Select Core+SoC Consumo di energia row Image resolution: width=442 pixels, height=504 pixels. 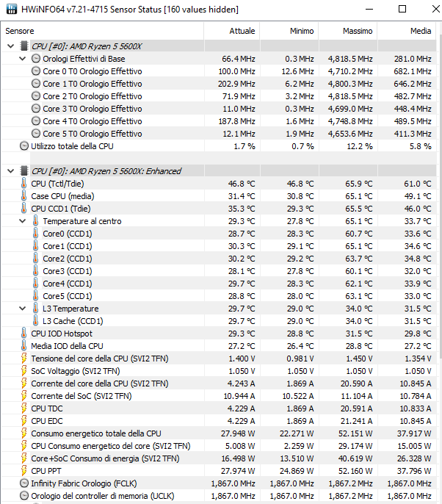click(x=219, y=458)
